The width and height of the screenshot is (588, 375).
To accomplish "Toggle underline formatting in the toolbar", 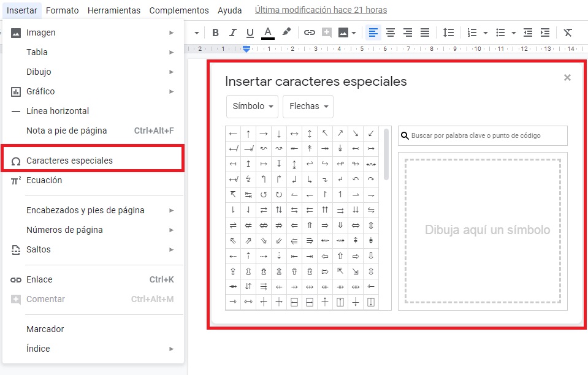I will 250,32.
